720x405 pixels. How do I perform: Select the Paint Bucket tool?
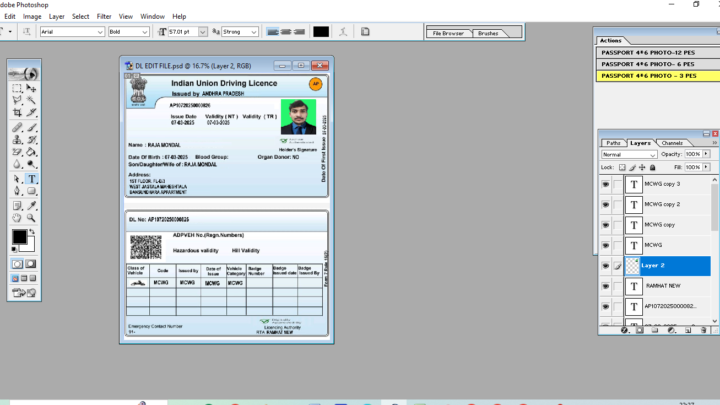31,152
